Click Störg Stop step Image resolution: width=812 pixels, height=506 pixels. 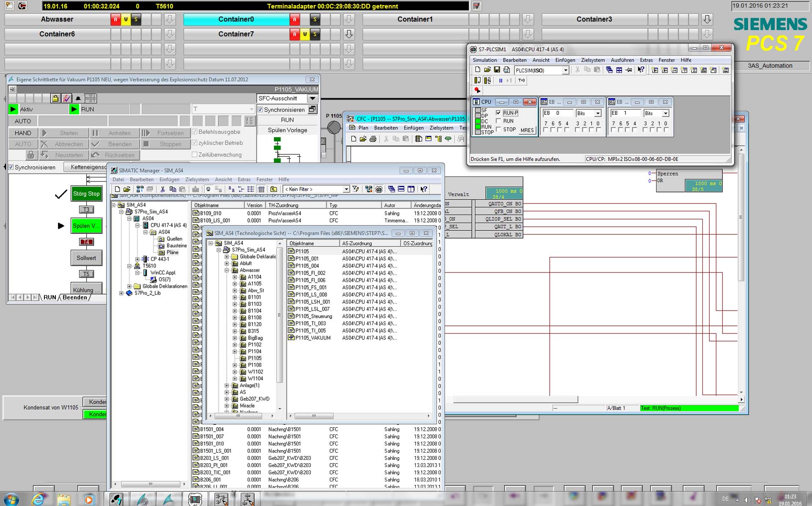click(x=86, y=194)
